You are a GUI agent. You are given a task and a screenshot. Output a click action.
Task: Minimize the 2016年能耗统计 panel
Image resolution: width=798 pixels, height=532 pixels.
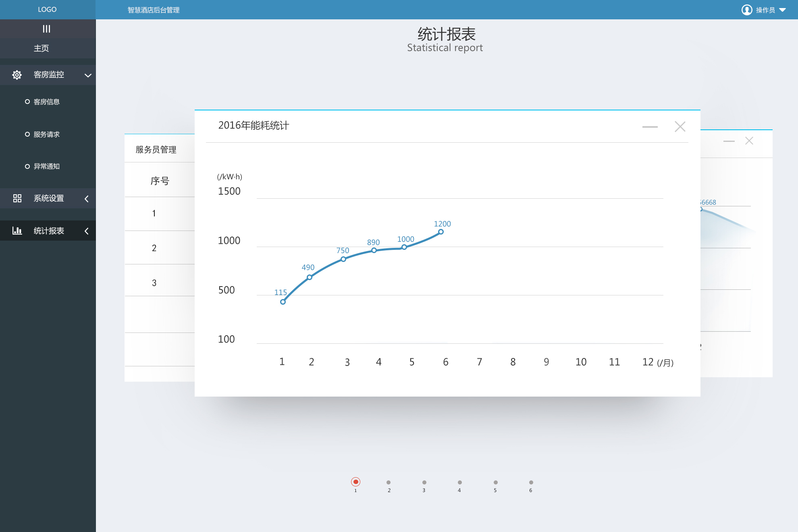[650, 127]
